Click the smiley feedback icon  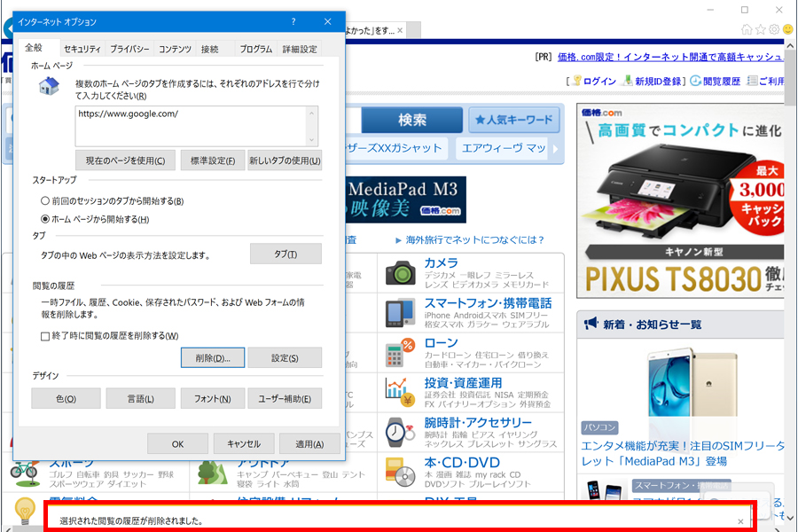[x=788, y=29]
